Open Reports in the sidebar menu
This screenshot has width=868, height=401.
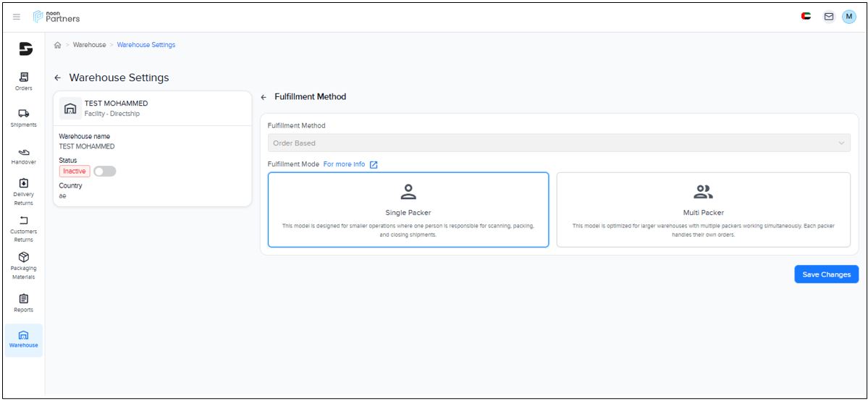tap(24, 303)
